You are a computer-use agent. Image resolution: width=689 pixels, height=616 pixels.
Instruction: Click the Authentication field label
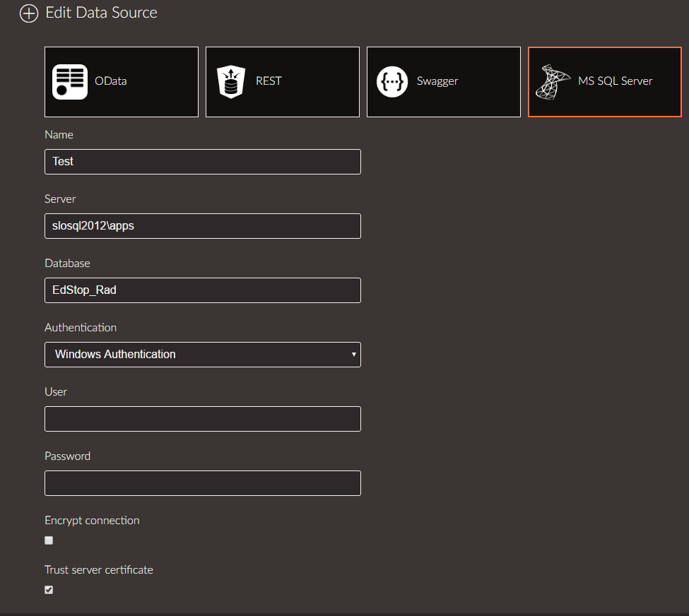click(x=81, y=328)
